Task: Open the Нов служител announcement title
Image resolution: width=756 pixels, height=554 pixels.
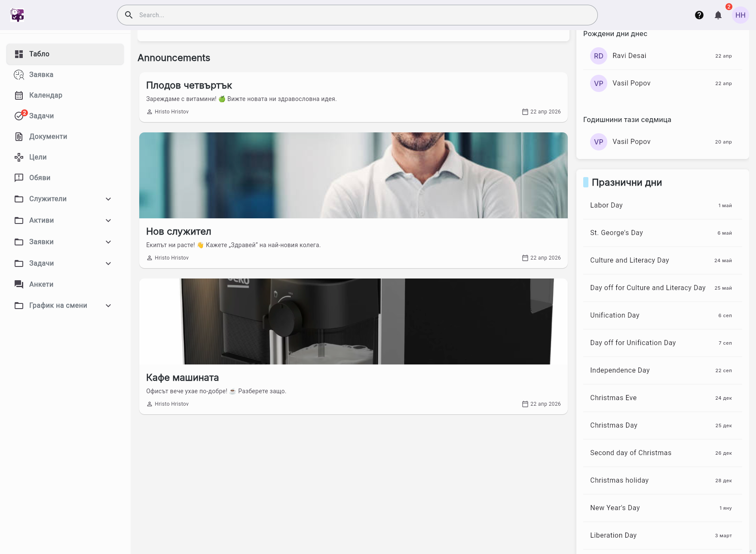Action: tap(179, 231)
